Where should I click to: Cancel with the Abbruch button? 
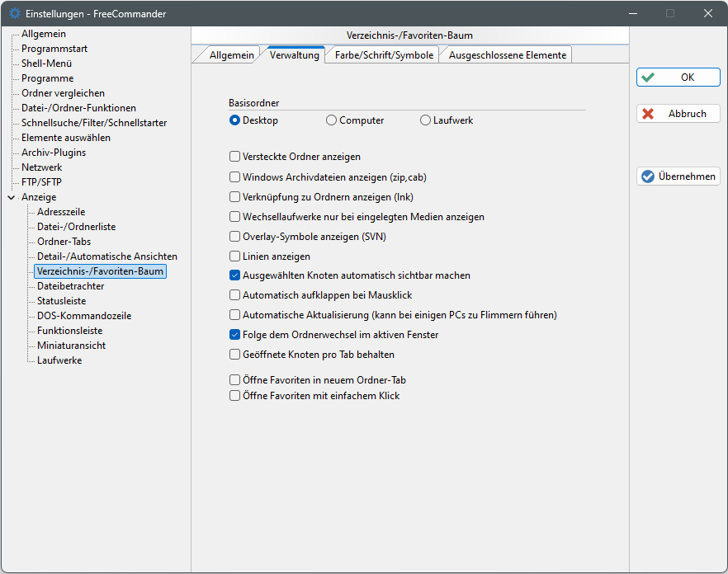point(678,114)
